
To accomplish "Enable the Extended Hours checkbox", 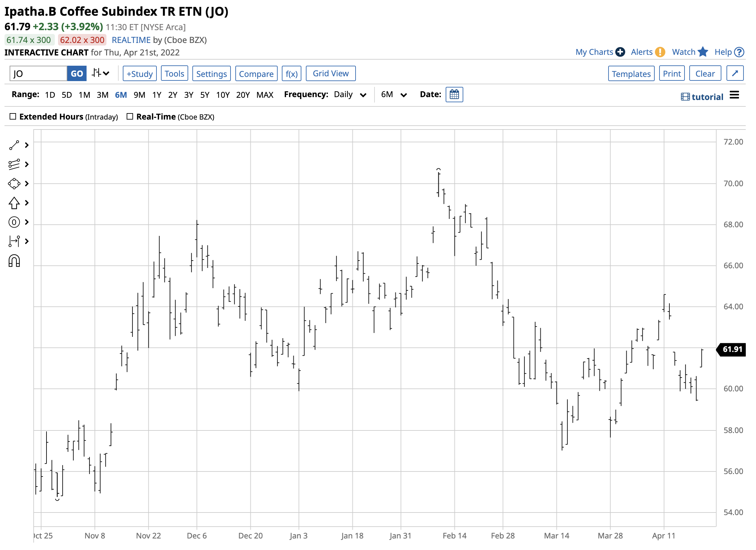I will pos(13,117).
